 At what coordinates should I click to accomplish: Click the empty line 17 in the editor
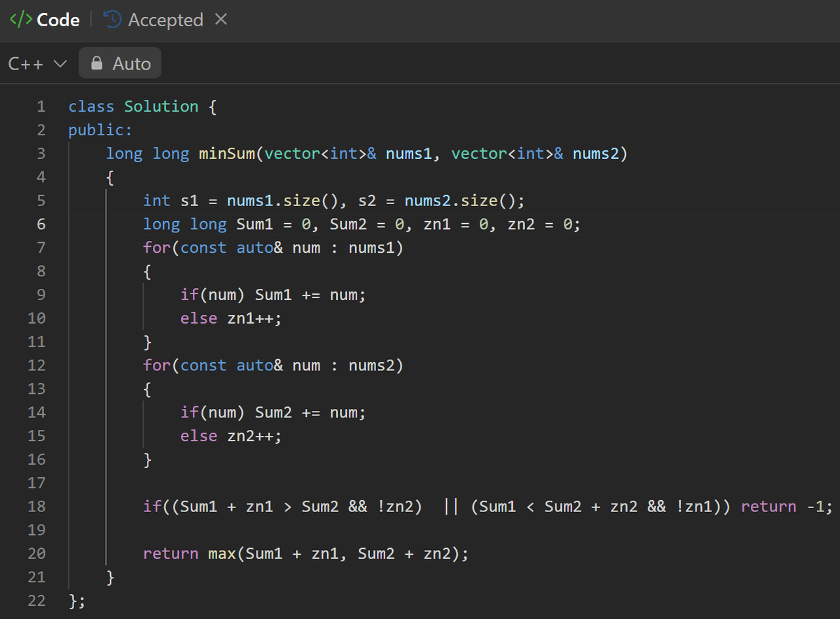coord(394,482)
